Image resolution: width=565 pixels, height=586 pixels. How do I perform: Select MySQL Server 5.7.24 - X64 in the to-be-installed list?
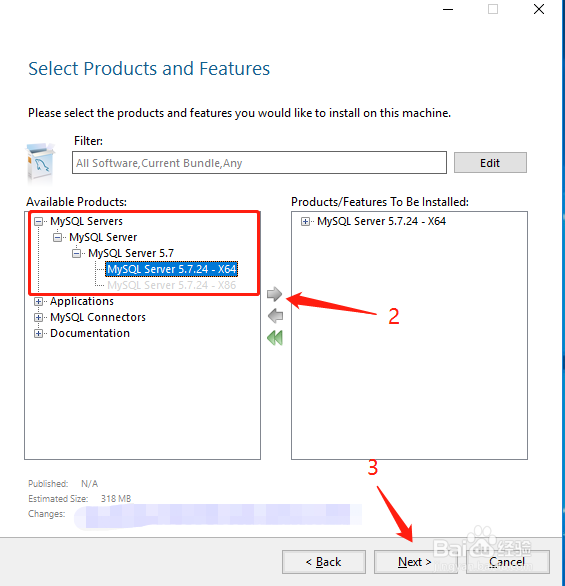pos(381,221)
